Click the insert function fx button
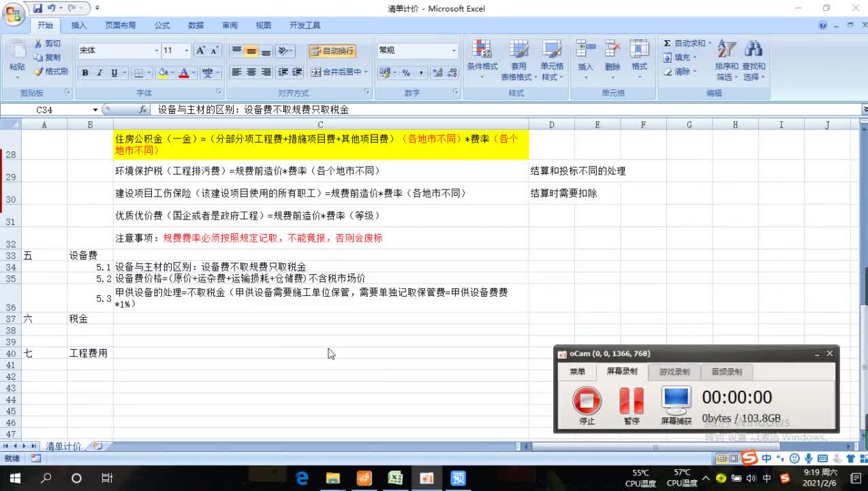This screenshot has height=491, width=868. [143, 110]
